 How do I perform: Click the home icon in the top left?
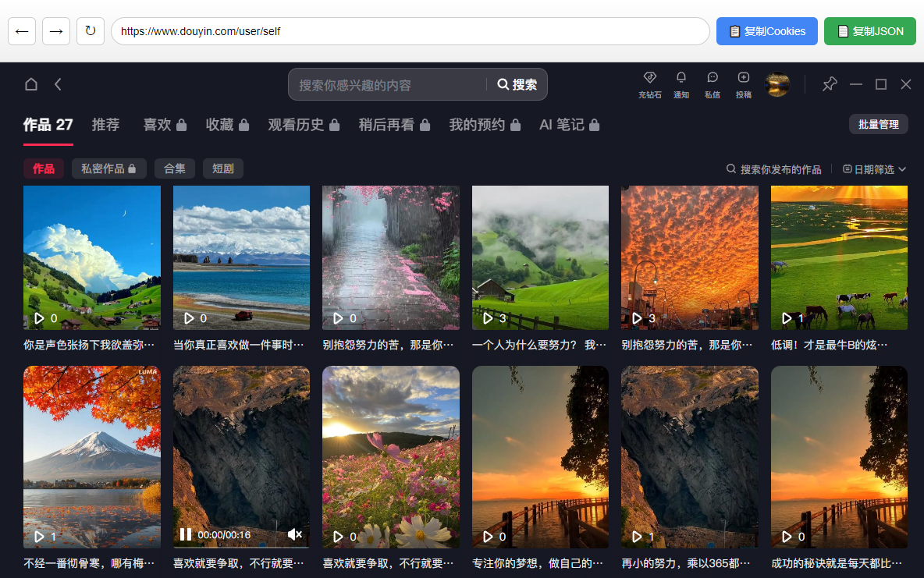[x=31, y=84]
